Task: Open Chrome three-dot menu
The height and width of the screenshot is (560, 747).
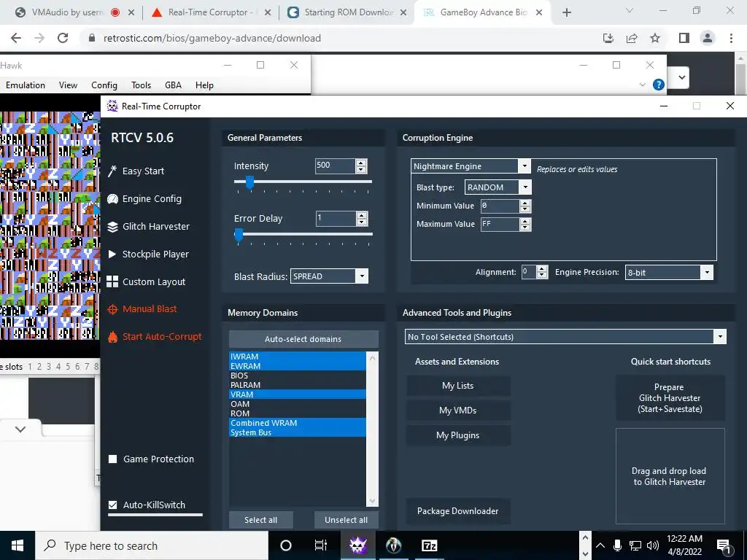Action: tap(731, 38)
